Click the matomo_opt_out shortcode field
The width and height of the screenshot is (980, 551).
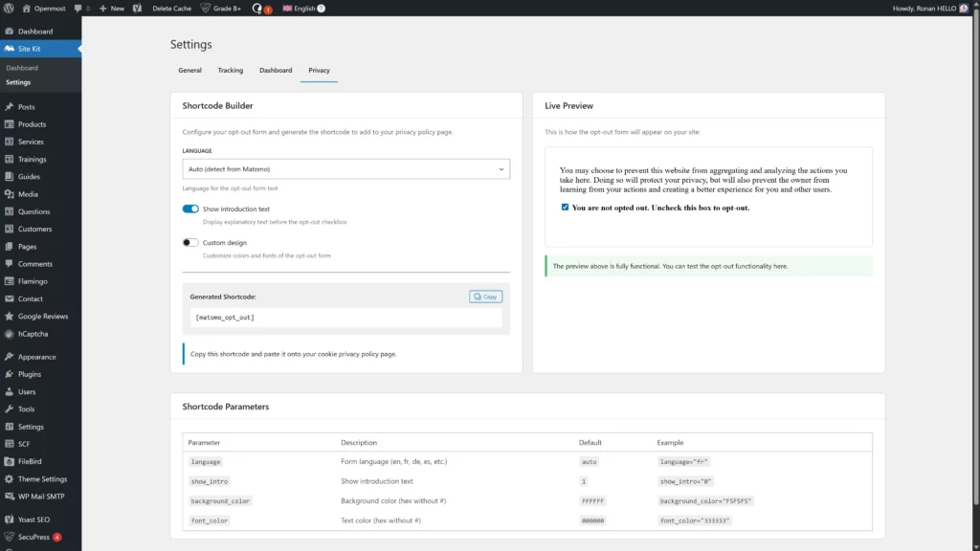pyautogui.click(x=345, y=319)
